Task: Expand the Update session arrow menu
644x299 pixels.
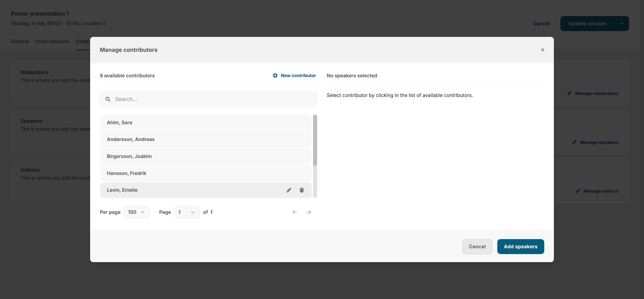Action: (x=621, y=23)
